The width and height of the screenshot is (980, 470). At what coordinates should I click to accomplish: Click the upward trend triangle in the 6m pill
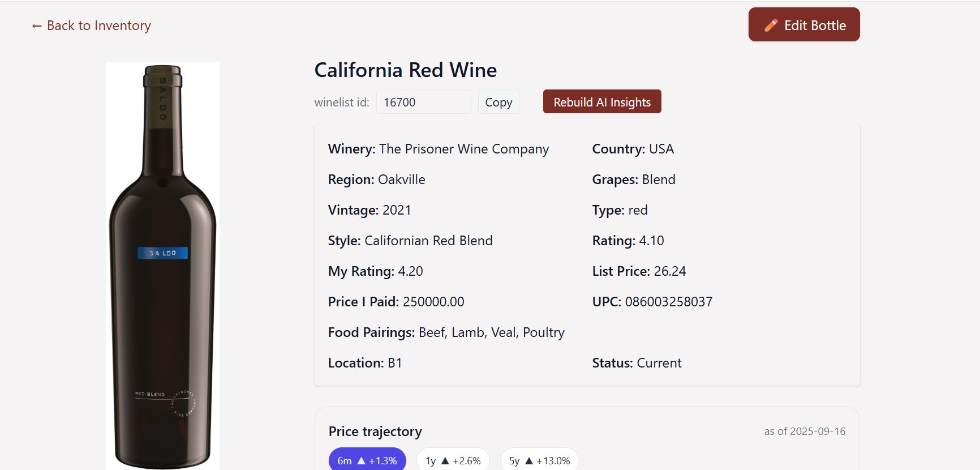tap(361, 460)
